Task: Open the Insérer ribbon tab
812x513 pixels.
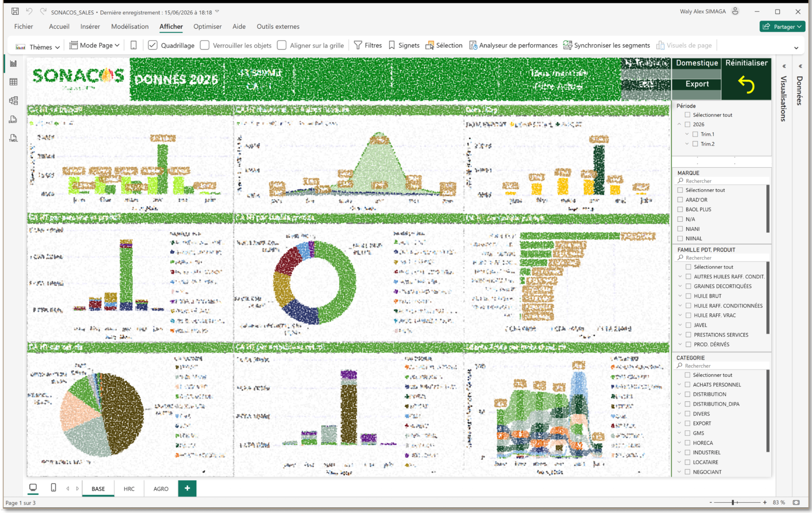Action: click(90, 27)
